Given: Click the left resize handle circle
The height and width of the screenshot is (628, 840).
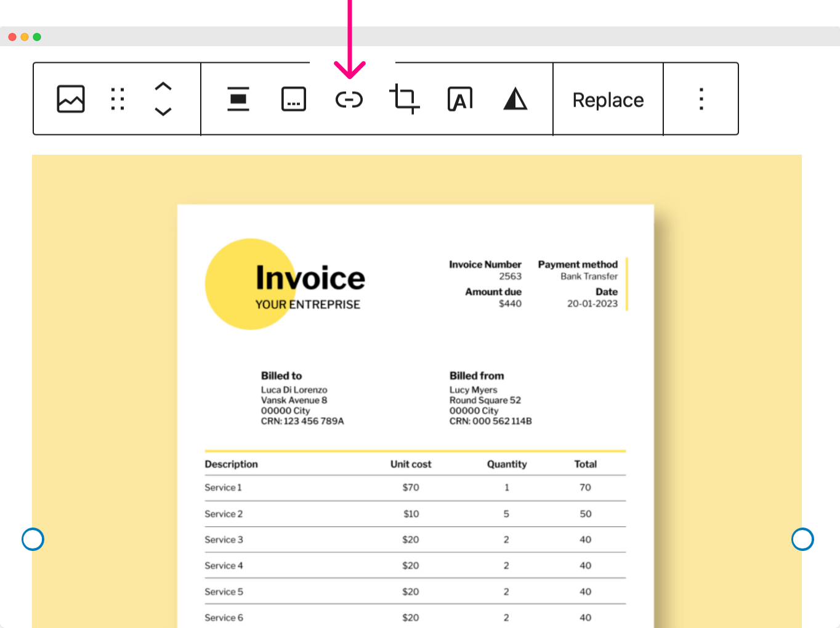Looking at the screenshot, I should click(33, 539).
